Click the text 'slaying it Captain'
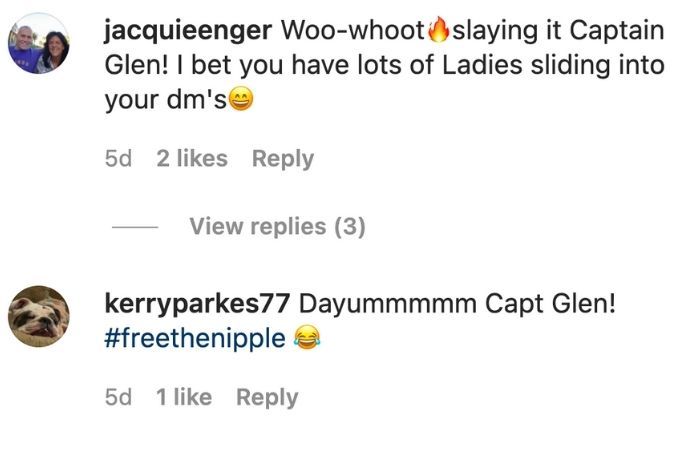680x450 pixels. [x=558, y=31]
